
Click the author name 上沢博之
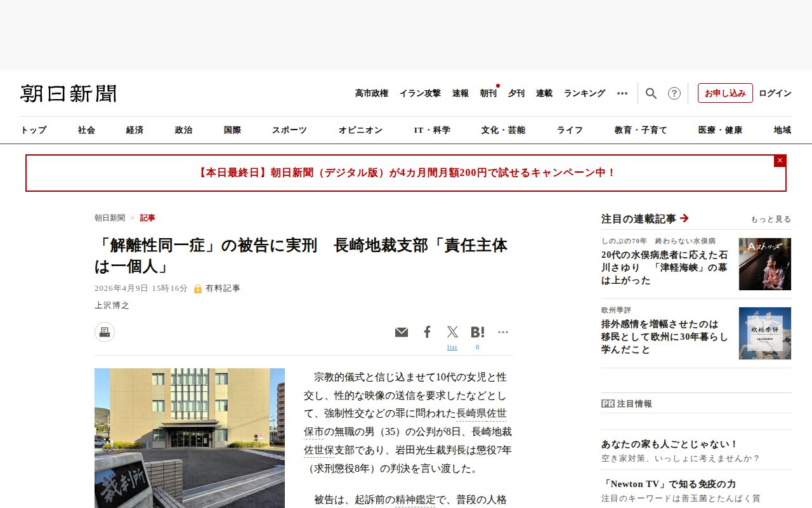(112, 305)
